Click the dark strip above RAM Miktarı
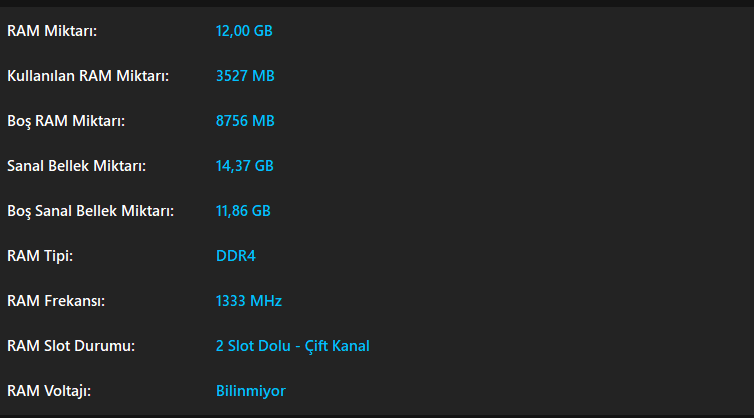Viewport: 754px width, 418px height. coord(377,3)
